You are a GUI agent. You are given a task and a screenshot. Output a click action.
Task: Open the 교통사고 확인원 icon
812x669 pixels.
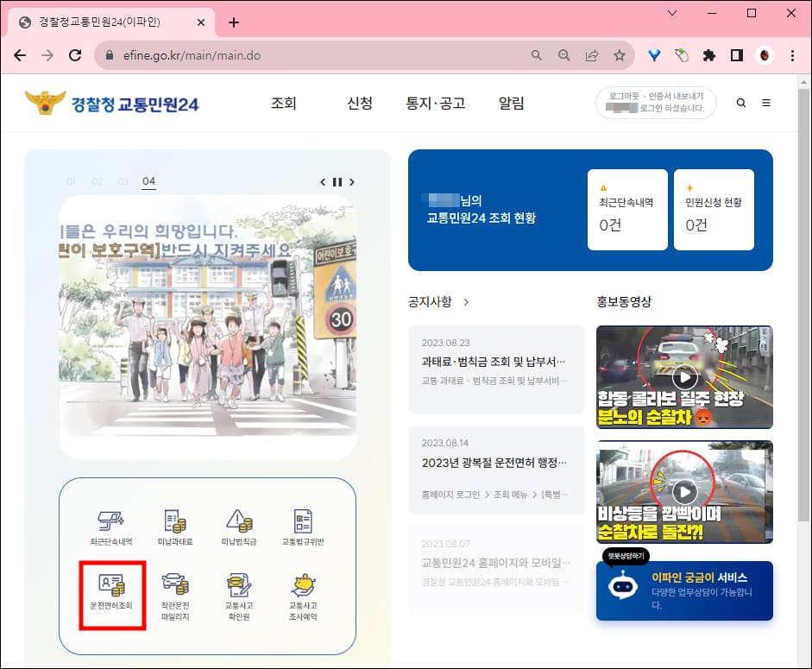(239, 596)
